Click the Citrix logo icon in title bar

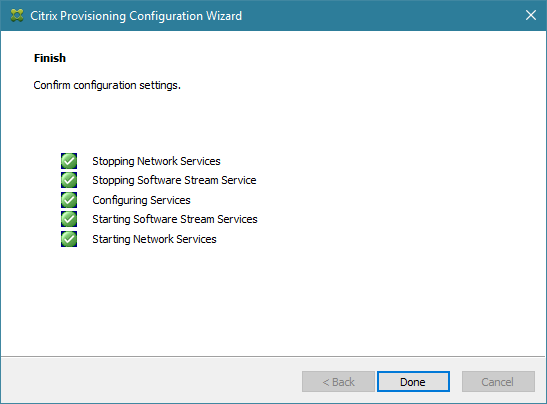coord(17,16)
